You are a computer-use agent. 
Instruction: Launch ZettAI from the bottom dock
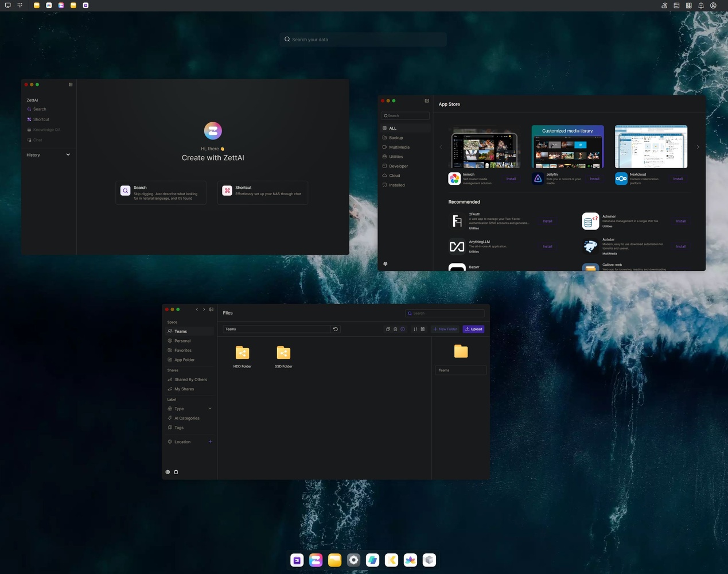(x=316, y=560)
